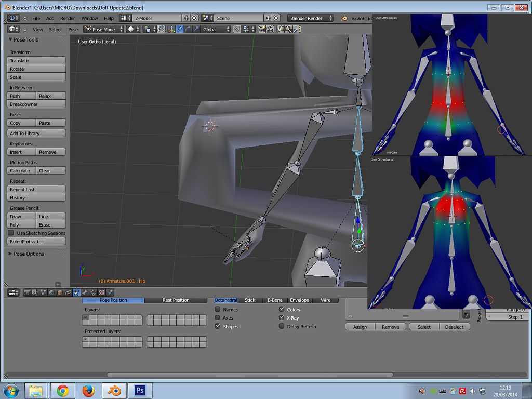Open Pose Mode dropdown

tap(103, 29)
